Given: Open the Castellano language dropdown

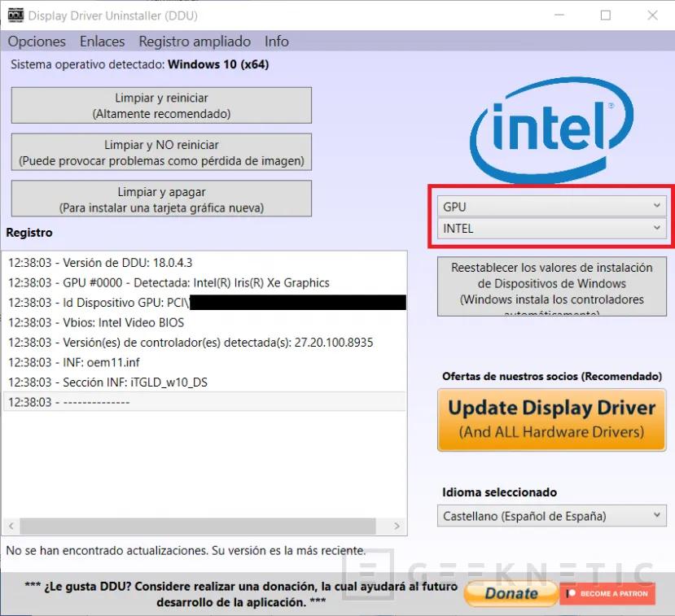Looking at the screenshot, I should 551,516.
